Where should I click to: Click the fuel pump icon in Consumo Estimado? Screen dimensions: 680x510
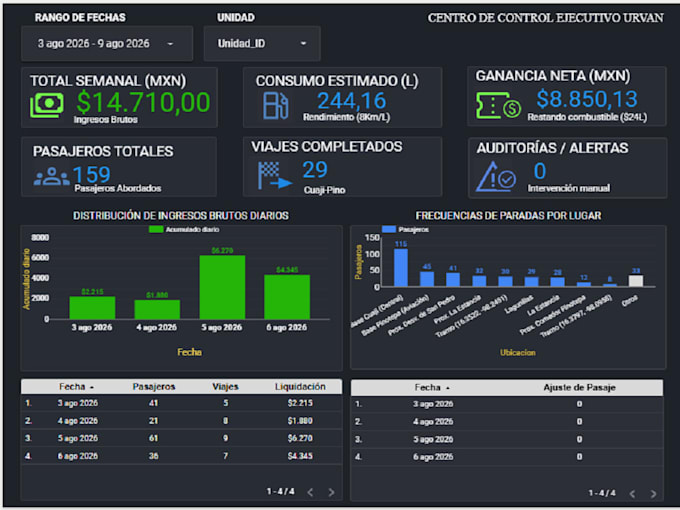(275, 105)
